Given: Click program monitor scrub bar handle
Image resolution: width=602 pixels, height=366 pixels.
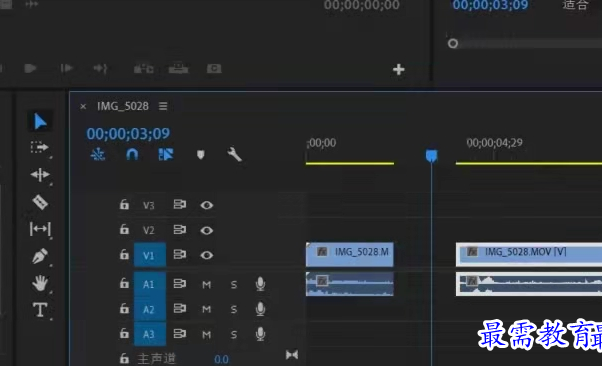Looking at the screenshot, I should pyautogui.click(x=453, y=43).
